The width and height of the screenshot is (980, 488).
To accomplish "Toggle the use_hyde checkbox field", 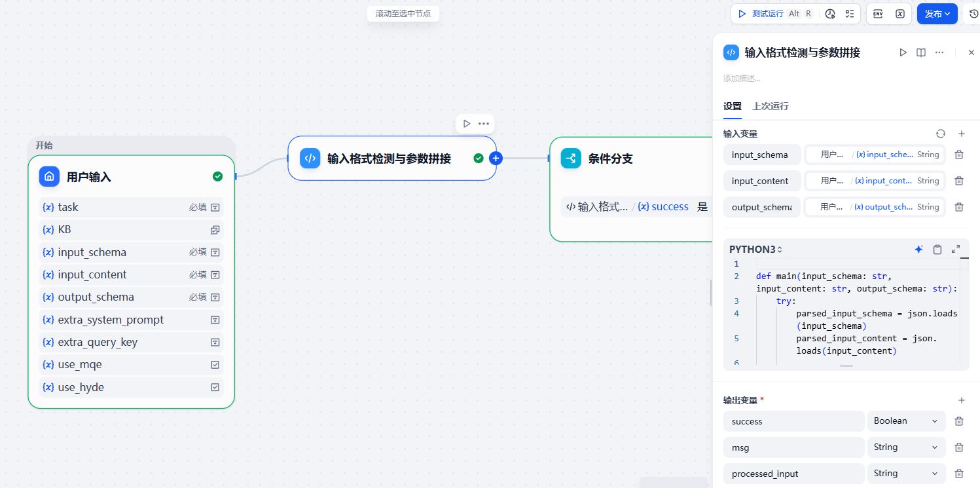I will pyautogui.click(x=215, y=387).
